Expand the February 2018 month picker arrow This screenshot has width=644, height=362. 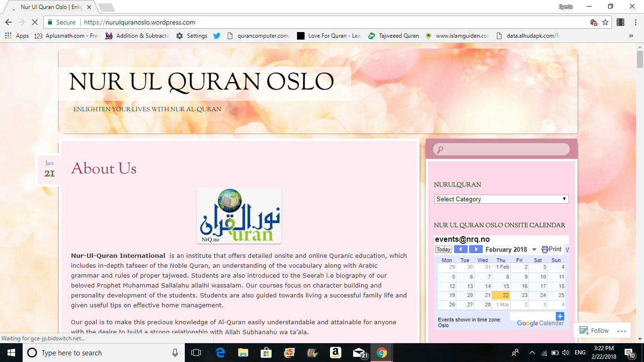534,250
